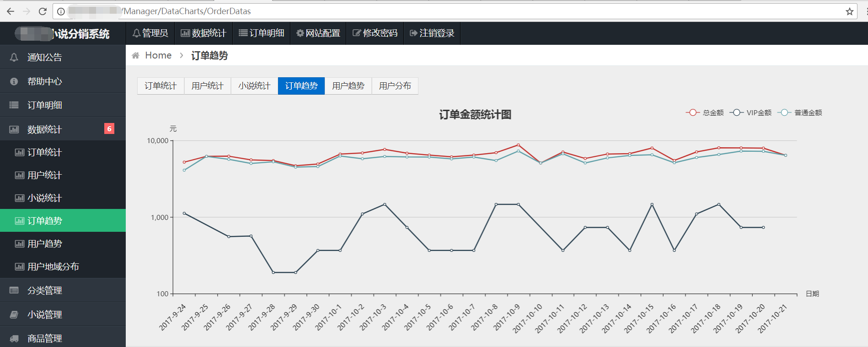Toggle 总金额 series in chart legend
The image size is (868, 347).
tap(705, 112)
